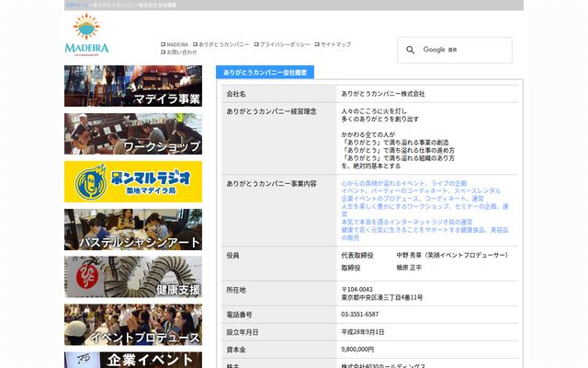Click the 所在地 row label
Image resolution: width=588 pixels, height=368 pixels.
tap(236, 290)
